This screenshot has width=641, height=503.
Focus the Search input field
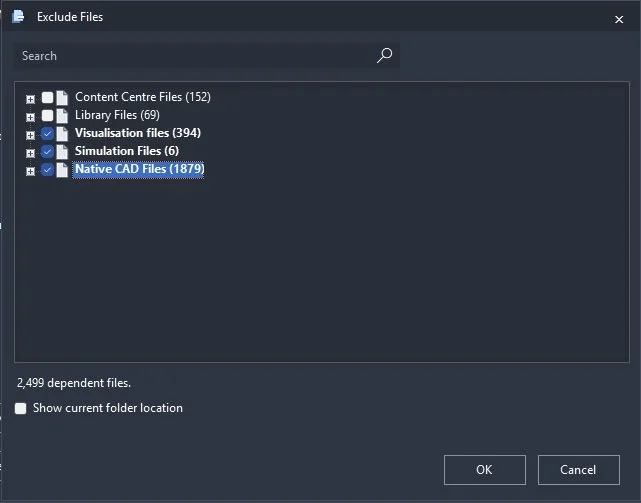(x=196, y=56)
